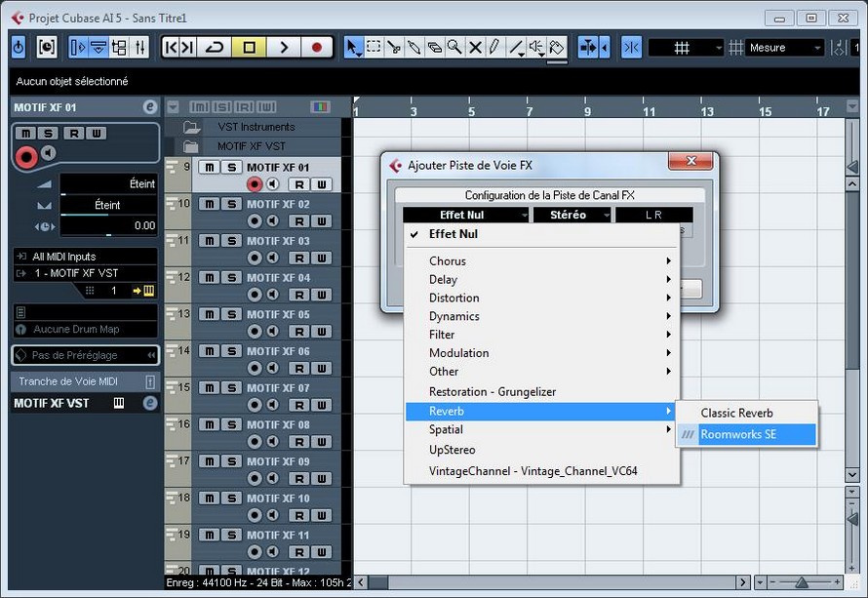Open the Stéréo configuration dropdown
Screen dimensions: 868x598
pos(572,215)
